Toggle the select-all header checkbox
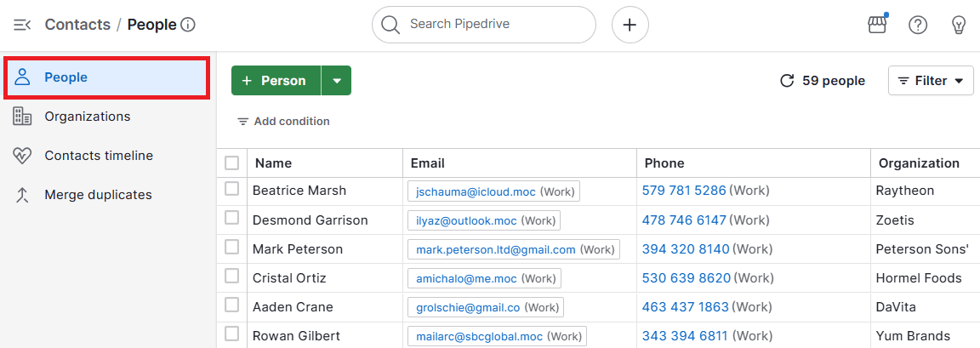 232,163
